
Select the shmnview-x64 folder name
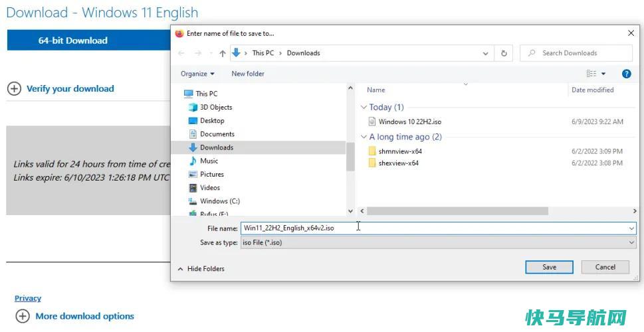(400, 151)
